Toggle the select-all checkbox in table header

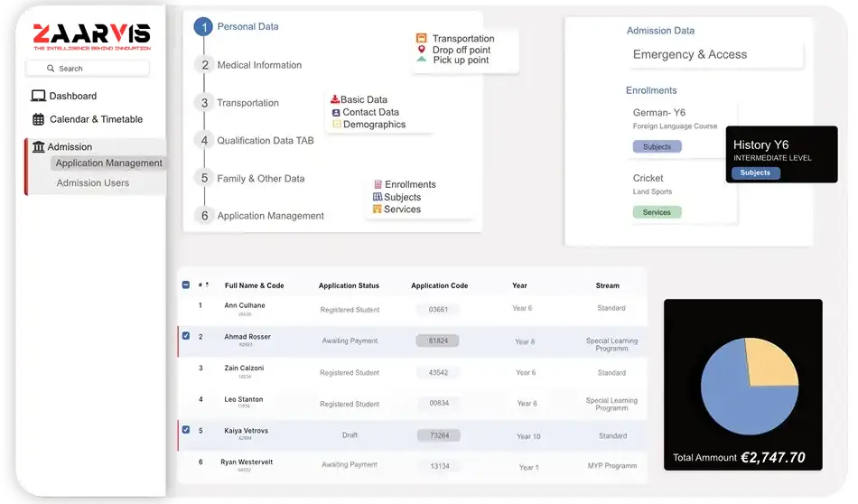pyautogui.click(x=186, y=285)
